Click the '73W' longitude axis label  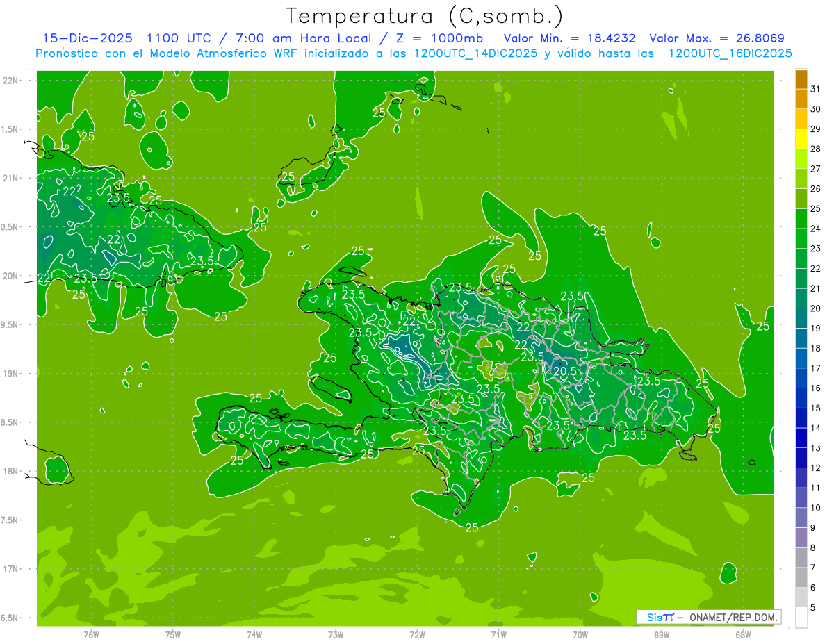click(x=336, y=634)
